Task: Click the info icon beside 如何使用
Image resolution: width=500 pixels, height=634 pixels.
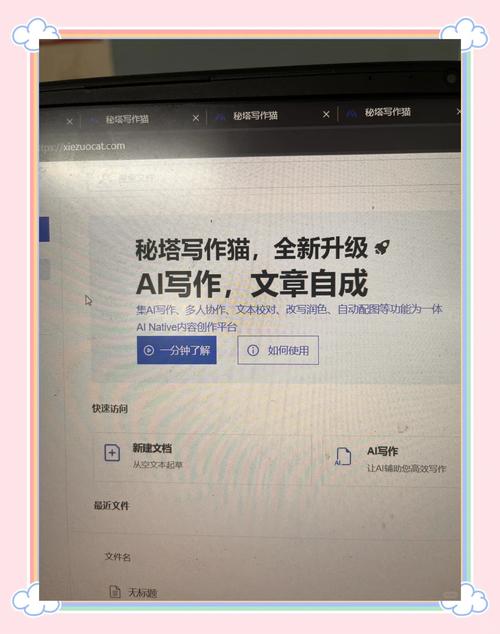Action: coord(253,350)
